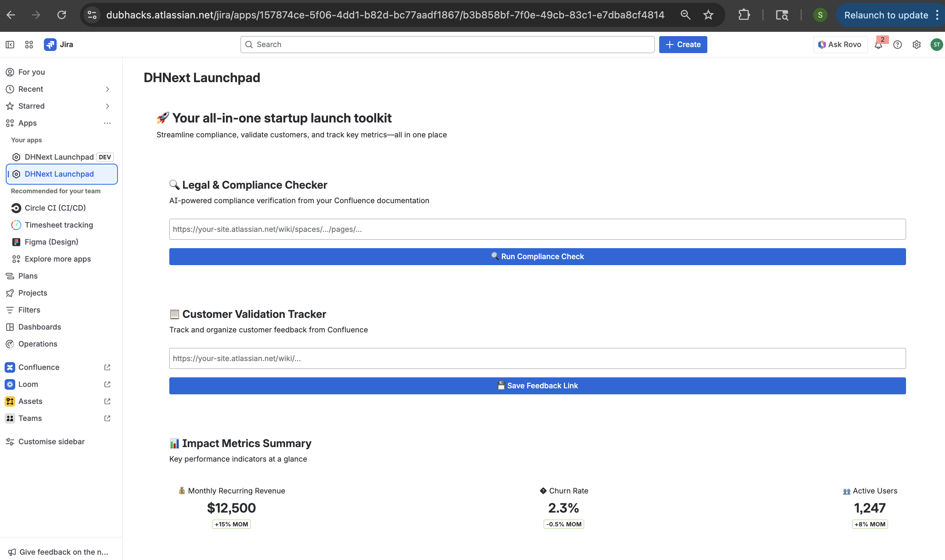The width and height of the screenshot is (945, 560).
Task: Click the Create button
Action: (683, 45)
